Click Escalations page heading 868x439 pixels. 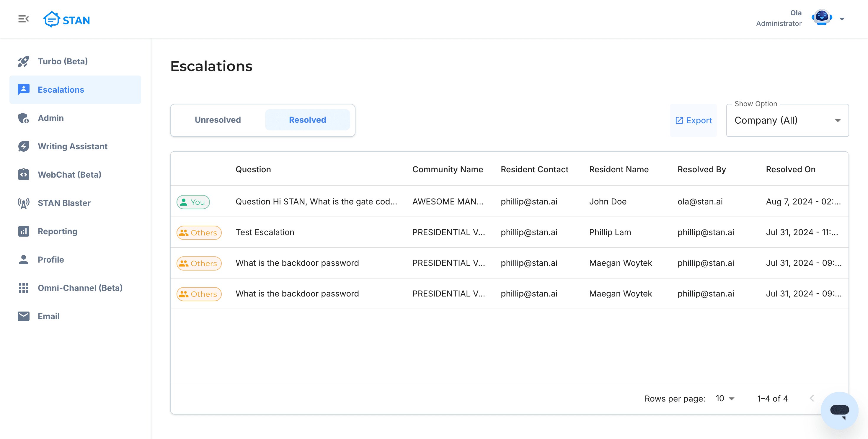pos(211,66)
